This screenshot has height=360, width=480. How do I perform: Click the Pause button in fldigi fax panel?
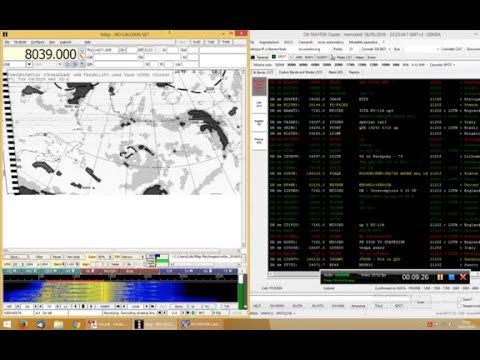click(57, 257)
